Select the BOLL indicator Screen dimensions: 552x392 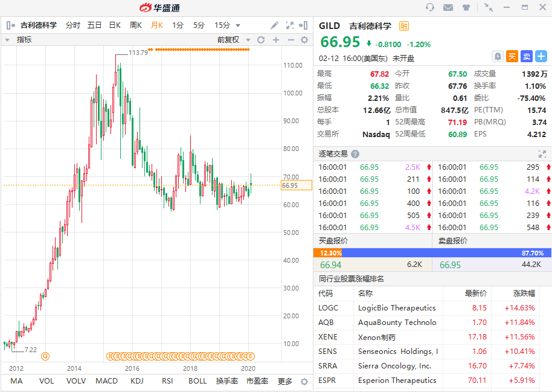click(197, 381)
